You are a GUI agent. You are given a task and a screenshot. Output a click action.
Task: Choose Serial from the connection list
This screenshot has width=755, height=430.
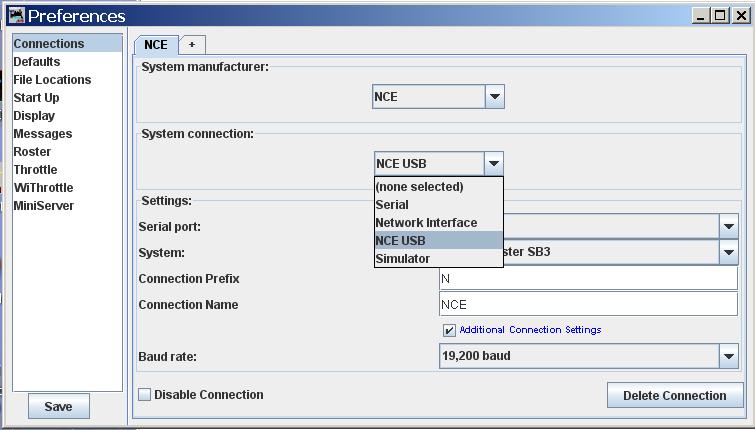click(439, 205)
